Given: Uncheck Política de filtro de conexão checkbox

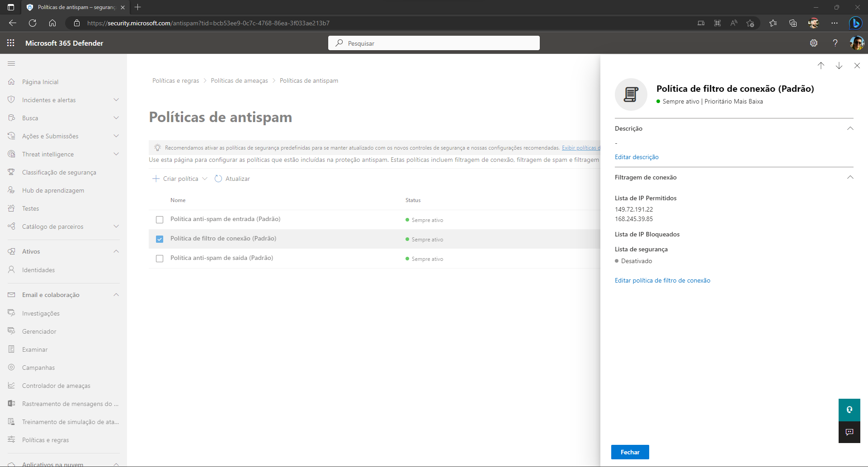Looking at the screenshot, I should point(160,239).
